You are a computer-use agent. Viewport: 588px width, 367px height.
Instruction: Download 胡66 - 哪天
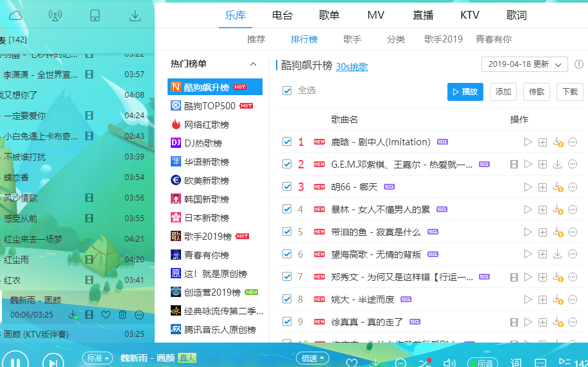(x=558, y=187)
